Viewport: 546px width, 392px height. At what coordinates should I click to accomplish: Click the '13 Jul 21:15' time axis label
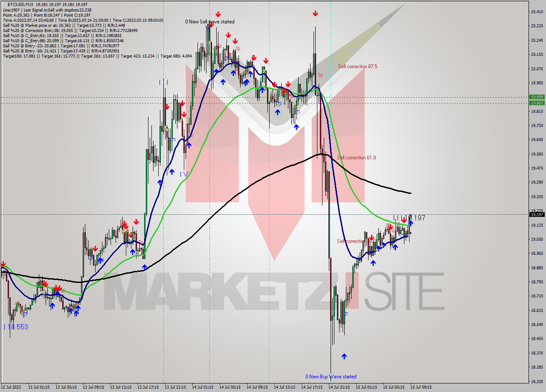175,387
